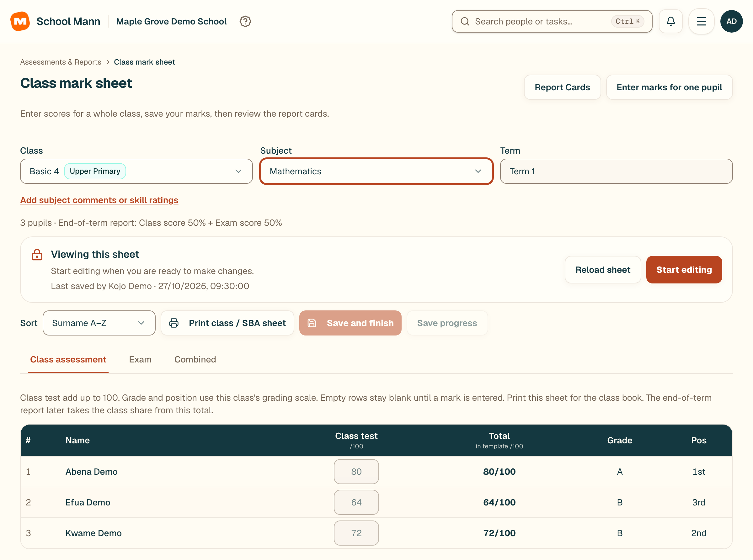Image resolution: width=753 pixels, height=560 pixels.
Task: Switch to the Combined tab
Action: tap(195, 359)
